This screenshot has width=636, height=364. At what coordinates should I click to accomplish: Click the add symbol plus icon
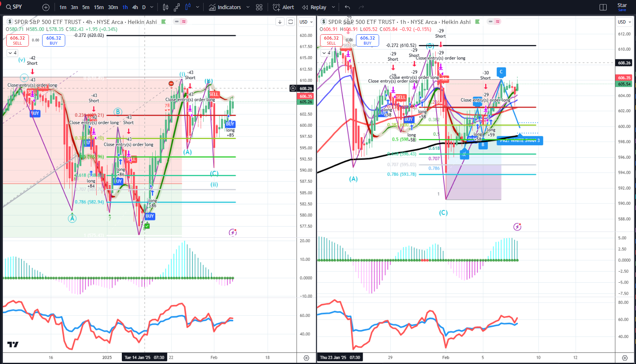[46, 7]
